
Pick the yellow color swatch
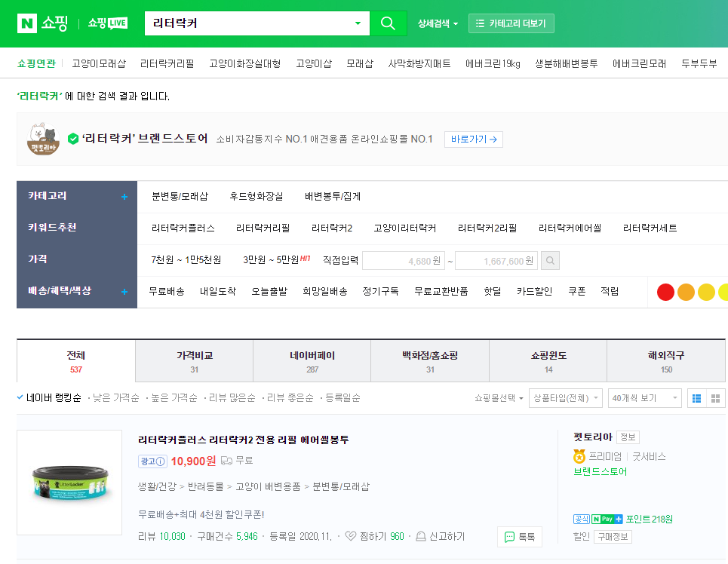point(706,292)
